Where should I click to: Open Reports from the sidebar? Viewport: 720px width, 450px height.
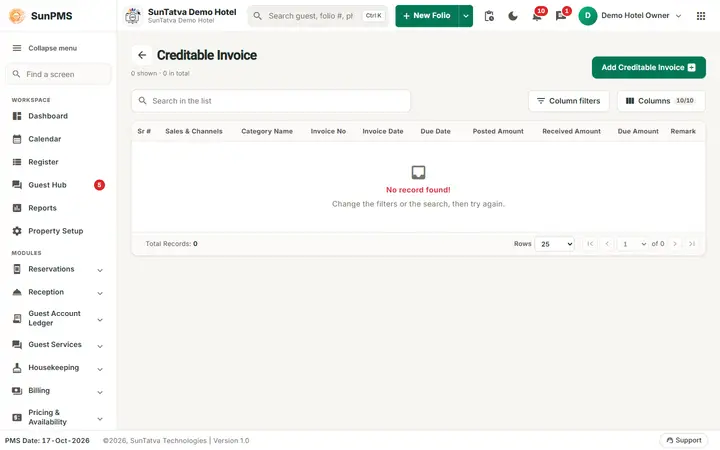(x=58, y=208)
